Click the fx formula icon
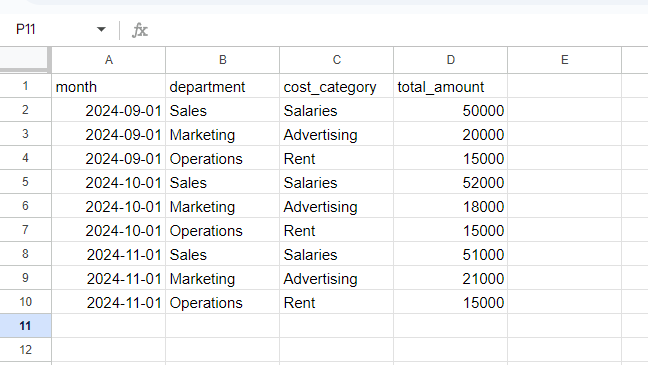648x365 pixels. tap(140, 30)
